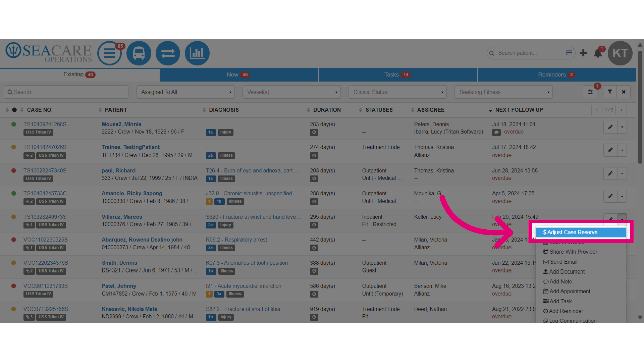Click the filter funnel icon
The height and width of the screenshot is (362, 644).
coord(610,92)
